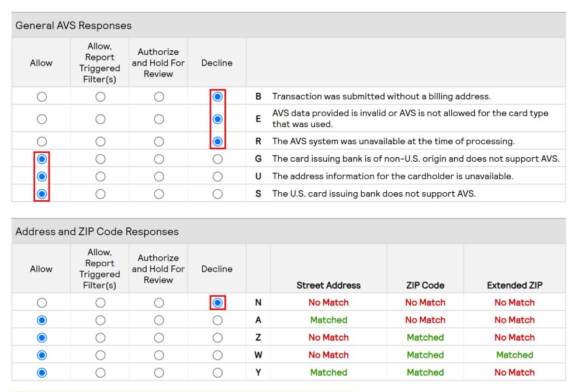
Task: Select Allow for code Y street and ZIP matched
Action: tap(41, 373)
